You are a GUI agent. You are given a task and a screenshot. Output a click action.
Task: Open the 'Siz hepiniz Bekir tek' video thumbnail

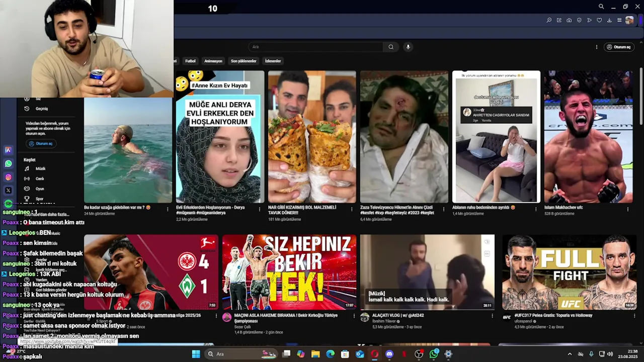coord(289,272)
